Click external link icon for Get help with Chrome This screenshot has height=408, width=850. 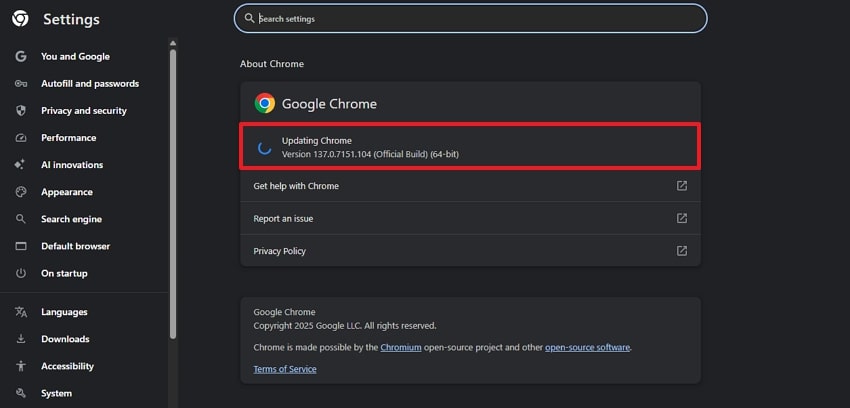pyautogui.click(x=682, y=186)
